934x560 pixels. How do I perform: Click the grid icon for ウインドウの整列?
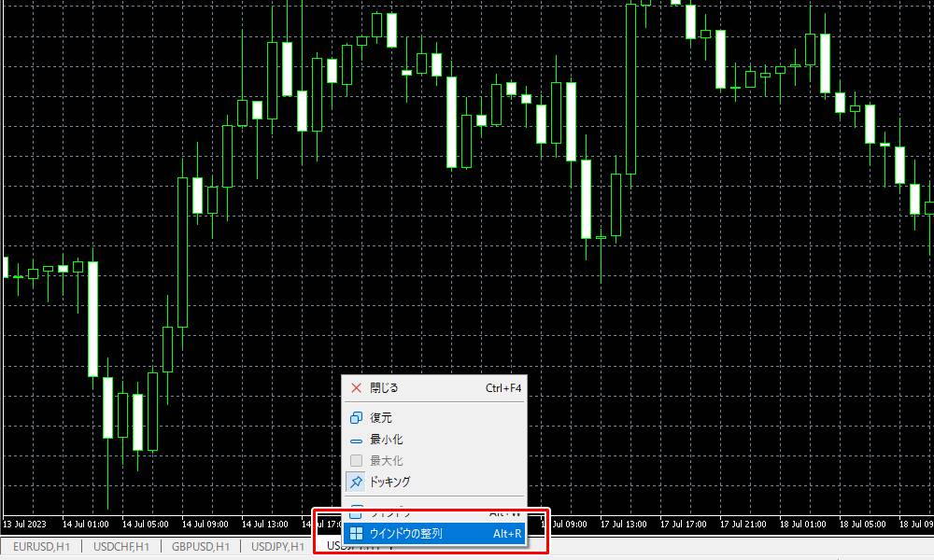(356, 534)
